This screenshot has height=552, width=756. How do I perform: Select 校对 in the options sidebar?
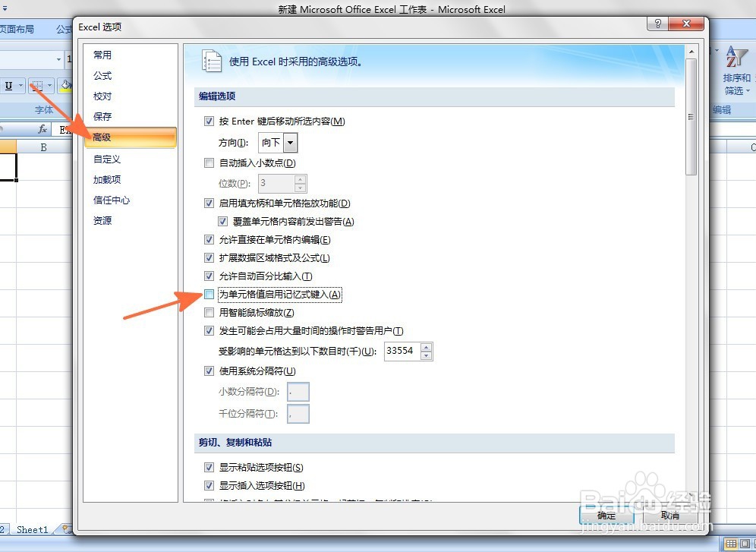(131, 96)
